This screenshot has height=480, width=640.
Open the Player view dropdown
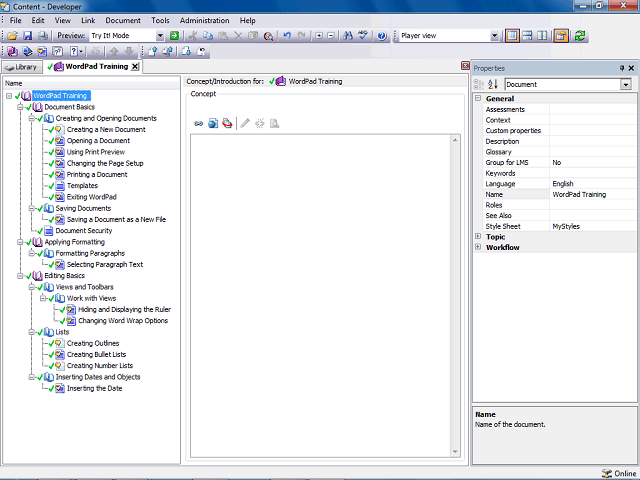point(494,36)
